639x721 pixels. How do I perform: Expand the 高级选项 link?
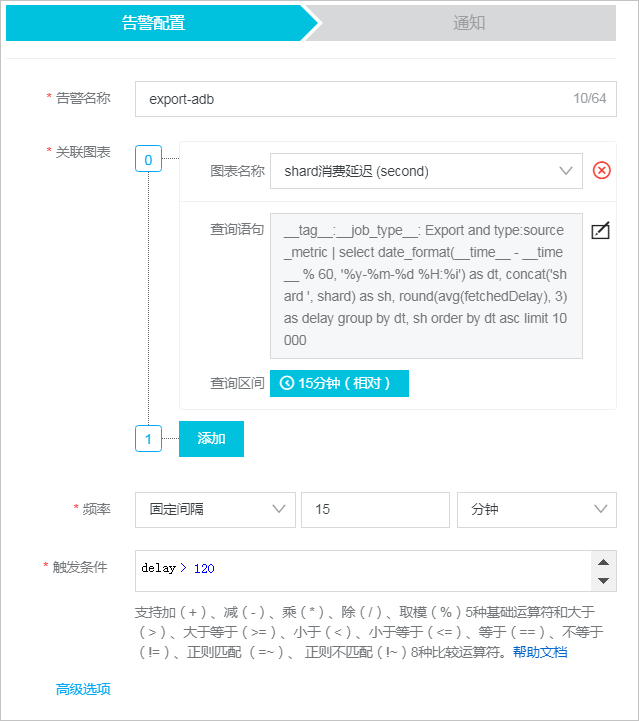tap(83, 689)
